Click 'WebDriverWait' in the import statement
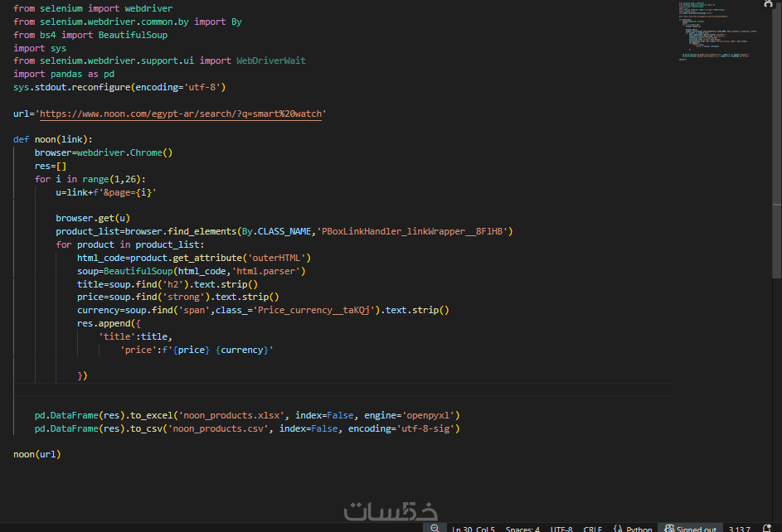Screen dimensions: 782x532 (x=271, y=60)
